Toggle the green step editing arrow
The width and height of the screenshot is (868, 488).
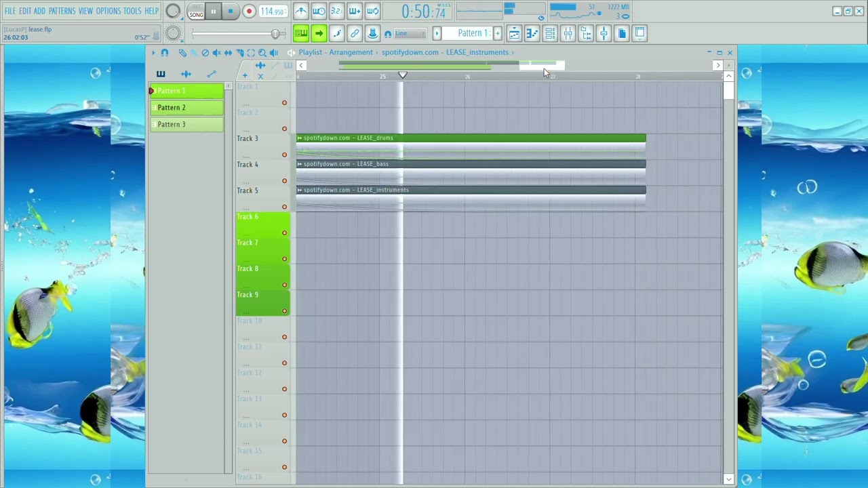point(319,33)
